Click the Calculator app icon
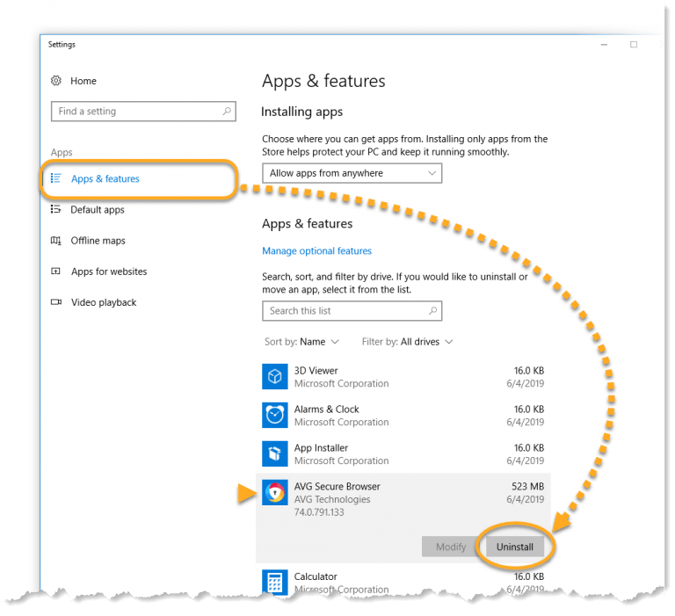675x616 pixels. tap(274, 582)
